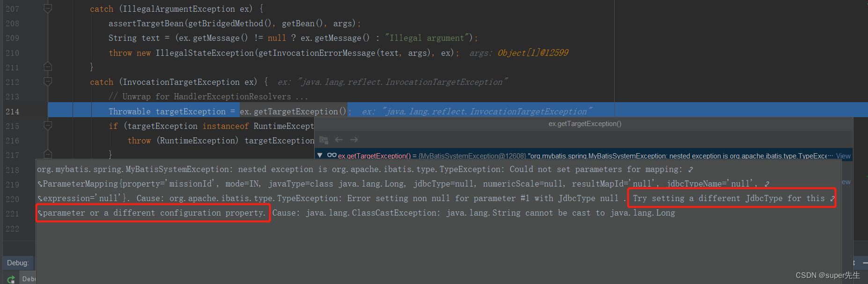The width and height of the screenshot is (868, 284).
Task: Toggle fold marker at line 212 catch block
Action: tap(48, 82)
